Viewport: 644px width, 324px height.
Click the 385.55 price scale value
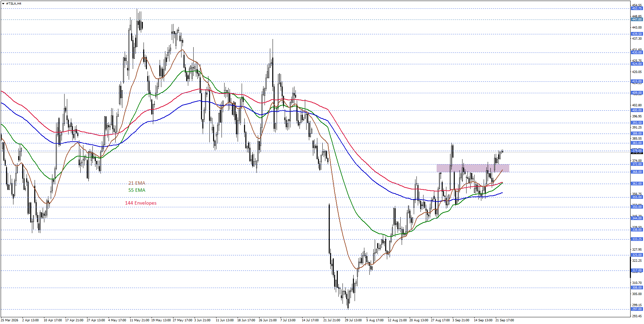(x=637, y=138)
